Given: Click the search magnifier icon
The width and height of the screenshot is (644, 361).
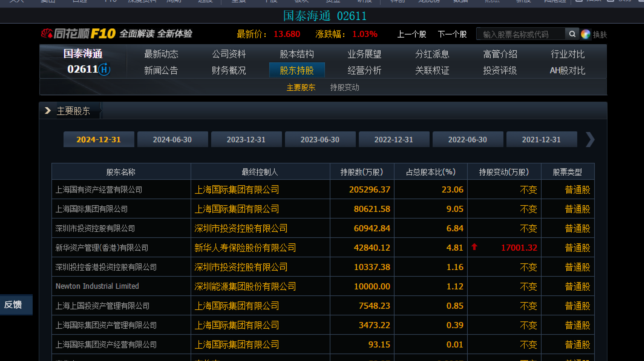Looking at the screenshot, I should 572,34.
